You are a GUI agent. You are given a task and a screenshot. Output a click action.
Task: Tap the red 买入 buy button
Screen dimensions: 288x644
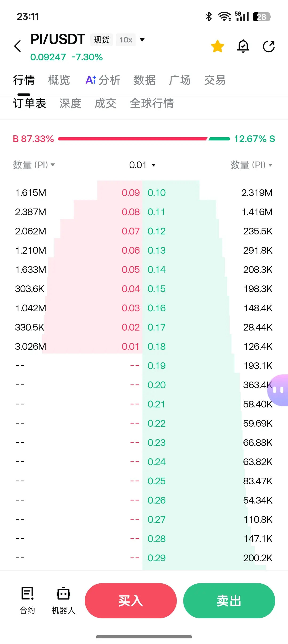(131, 601)
